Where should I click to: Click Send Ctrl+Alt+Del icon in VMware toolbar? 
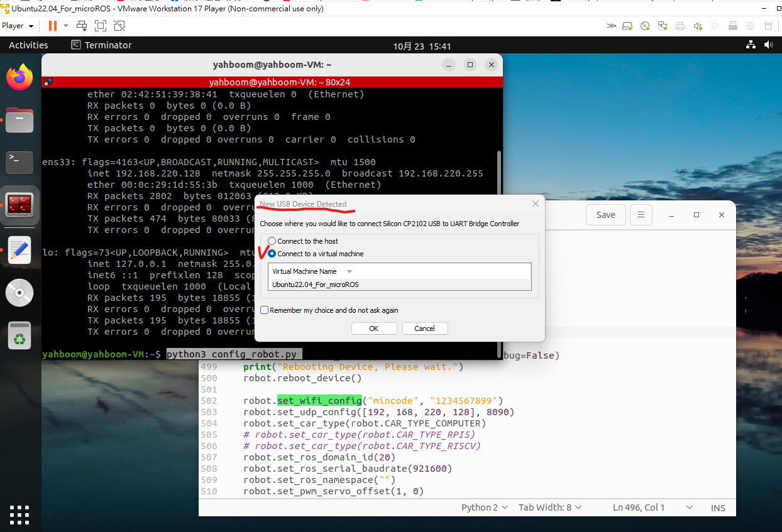tap(82, 26)
